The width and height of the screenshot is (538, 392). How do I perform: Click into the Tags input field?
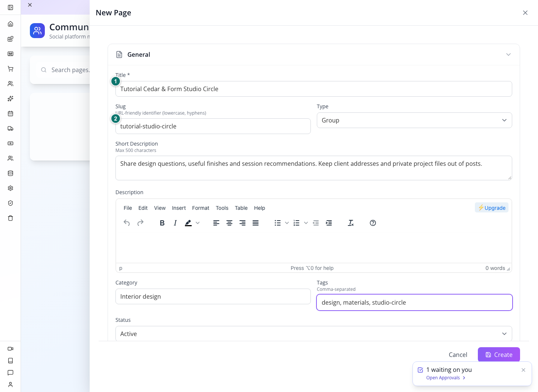click(414, 302)
